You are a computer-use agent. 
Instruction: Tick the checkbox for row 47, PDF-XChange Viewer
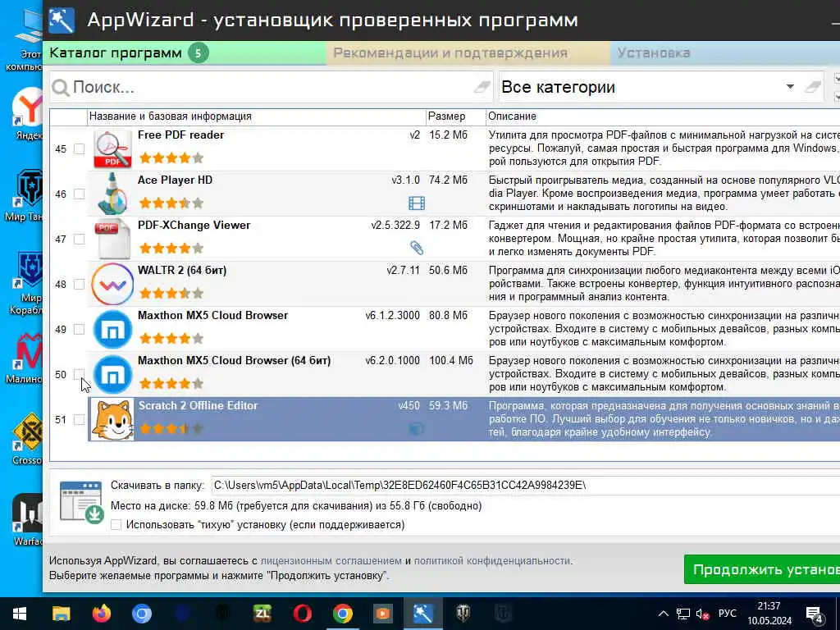pyautogui.click(x=79, y=239)
